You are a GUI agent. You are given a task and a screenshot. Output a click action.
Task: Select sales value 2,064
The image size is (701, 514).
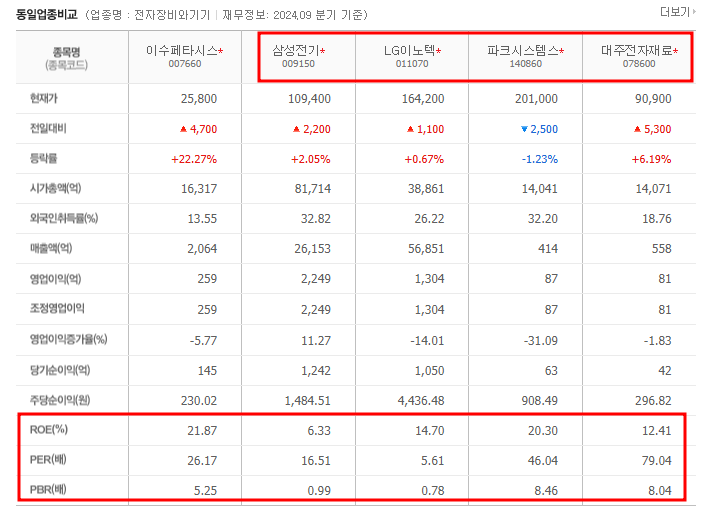pos(202,249)
